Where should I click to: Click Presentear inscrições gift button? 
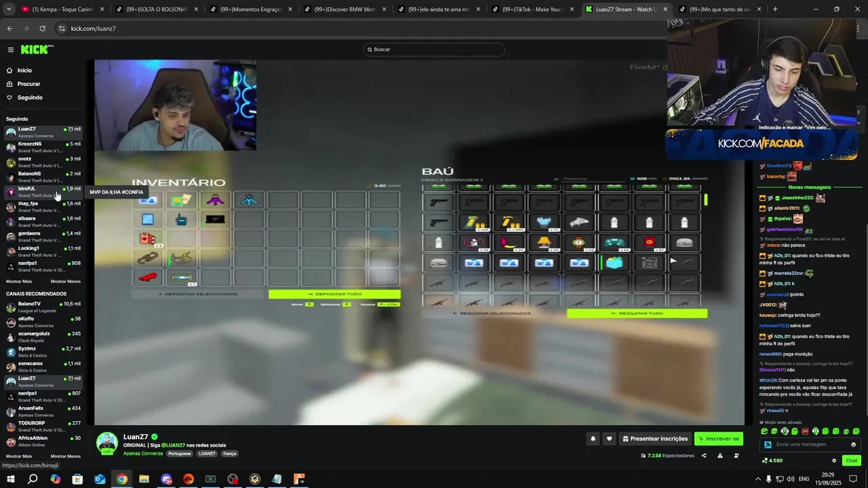(x=655, y=439)
